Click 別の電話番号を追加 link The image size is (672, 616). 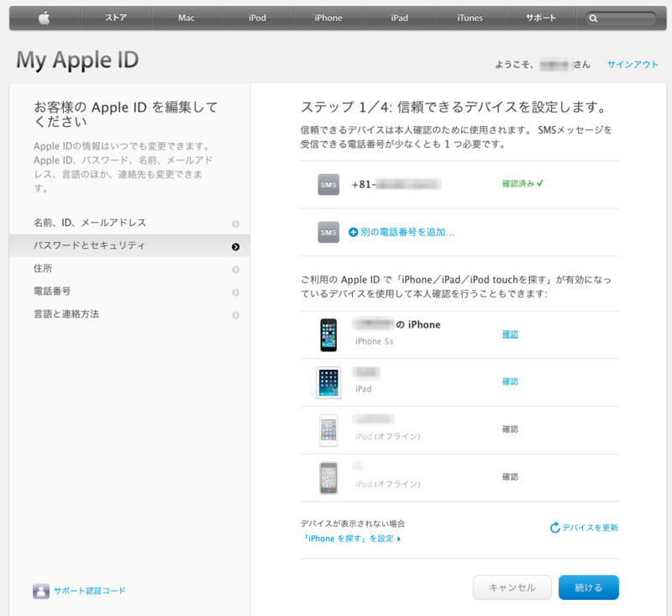coord(407,232)
